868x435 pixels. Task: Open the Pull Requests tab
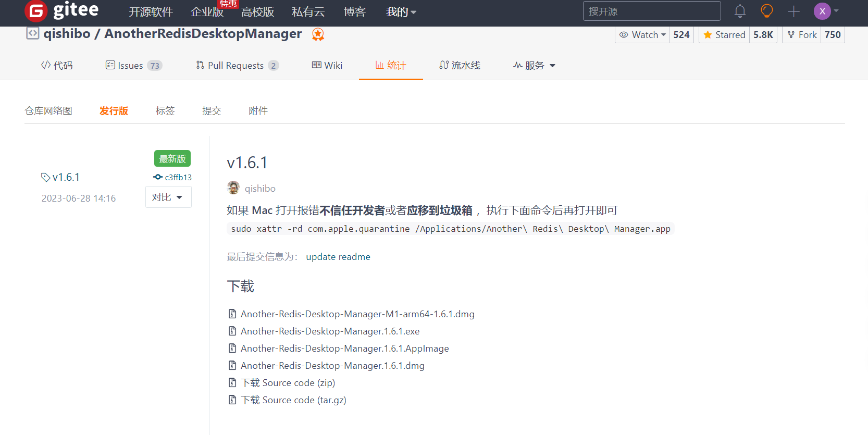point(238,65)
